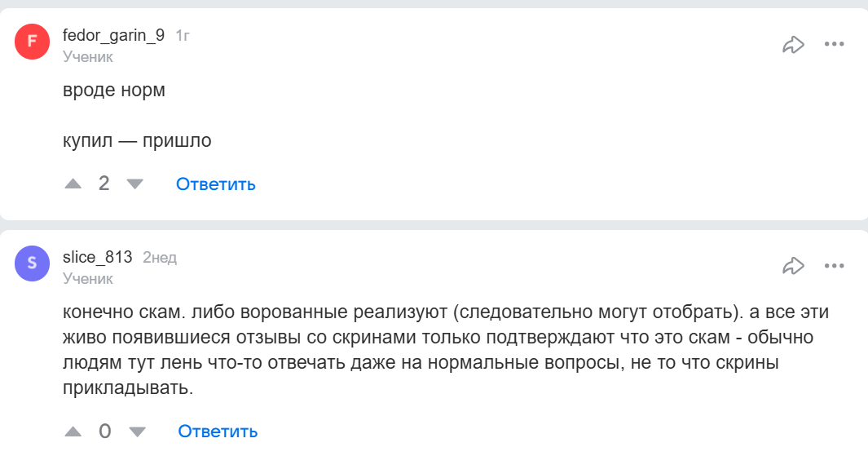Open three-dot menu on fedor_garin_9's comment

click(x=834, y=44)
